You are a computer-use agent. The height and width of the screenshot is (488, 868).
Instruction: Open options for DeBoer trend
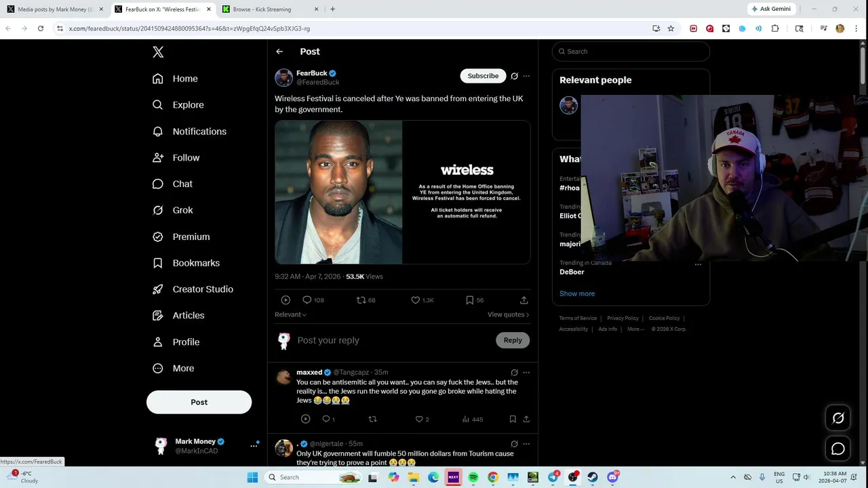click(x=698, y=264)
